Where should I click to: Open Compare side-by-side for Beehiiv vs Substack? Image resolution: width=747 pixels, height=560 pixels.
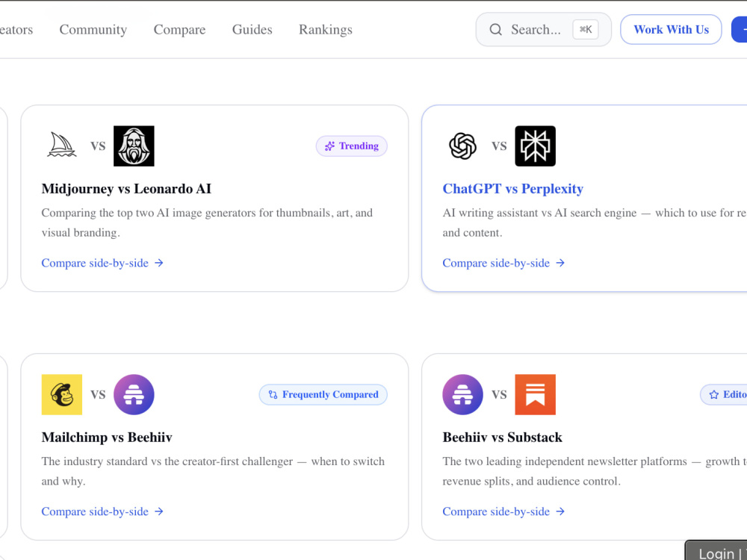(503, 511)
